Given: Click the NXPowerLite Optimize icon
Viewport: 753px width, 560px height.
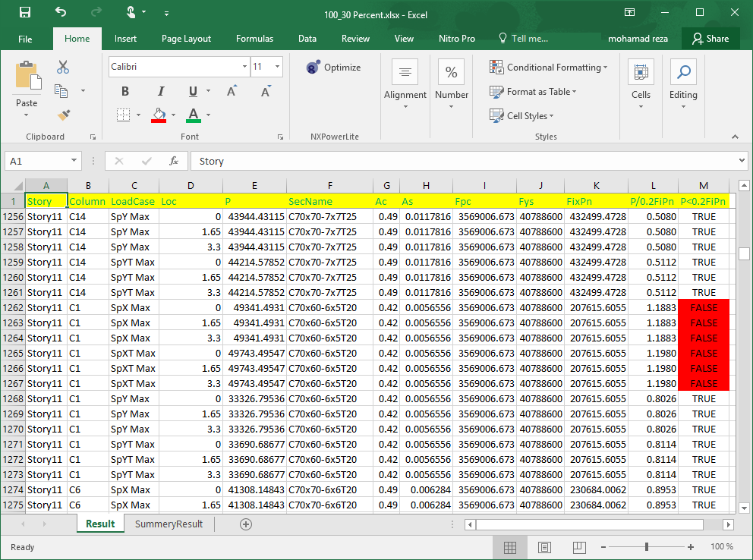Looking at the screenshot, I should [x=313, y=68].
